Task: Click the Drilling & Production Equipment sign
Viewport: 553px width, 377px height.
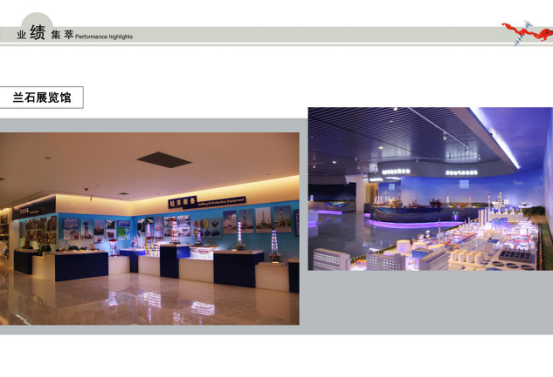Action: pyautogui.click(x=221, y=202)
